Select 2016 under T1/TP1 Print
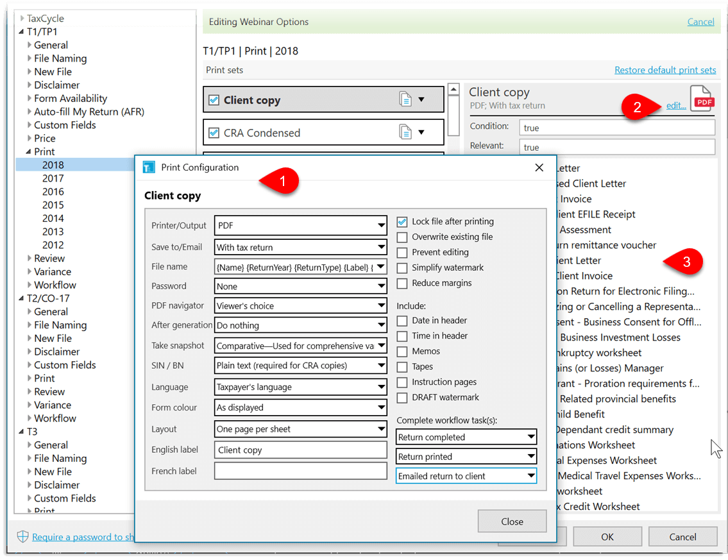 pyautogui.click(x=53, y=192)
